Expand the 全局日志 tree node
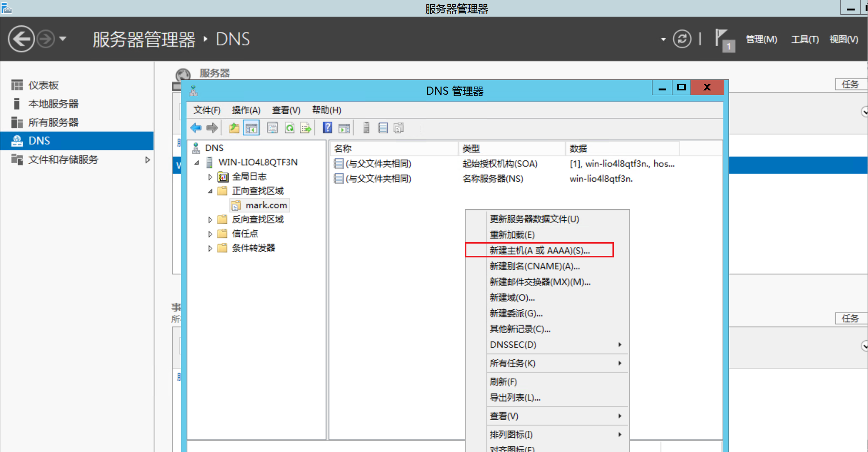Viewport: 868px width, 452px height. click(210, 177)
